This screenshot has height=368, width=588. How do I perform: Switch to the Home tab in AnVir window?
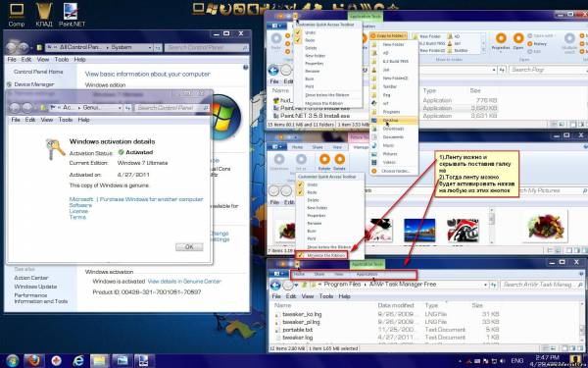pos(299,274)
